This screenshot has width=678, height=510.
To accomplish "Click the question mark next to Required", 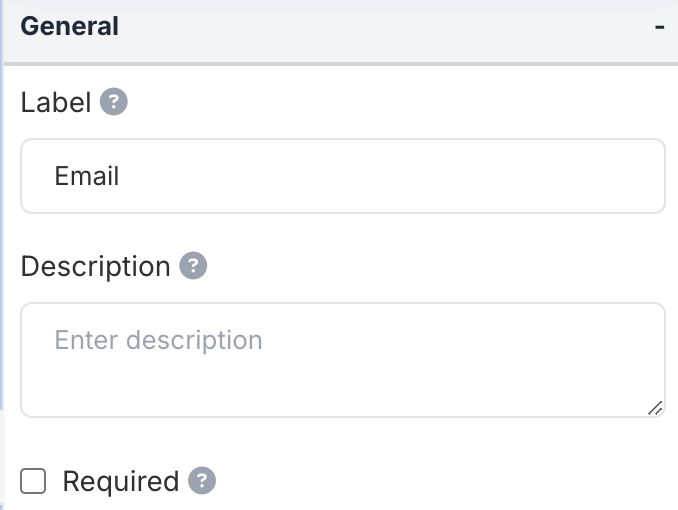I will [x=202, y=481].
